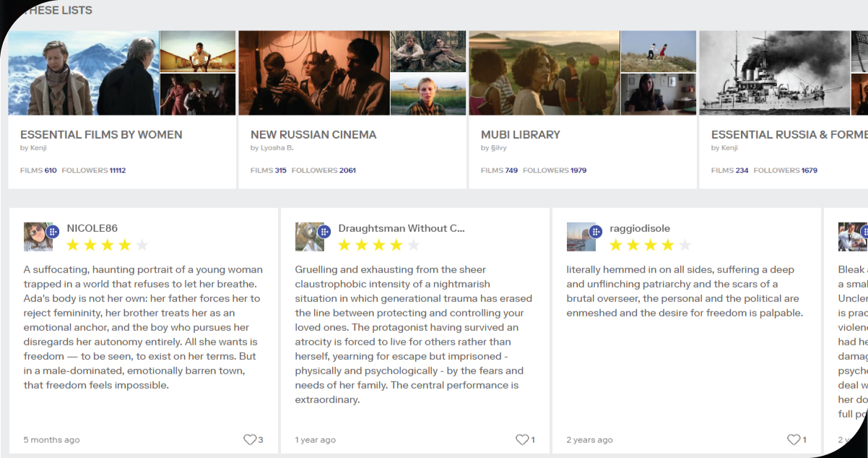Viewport: 868px width, 458px height.
Task: Open Draughtsman Without C... profile avatar
Action: pos(308,237)
